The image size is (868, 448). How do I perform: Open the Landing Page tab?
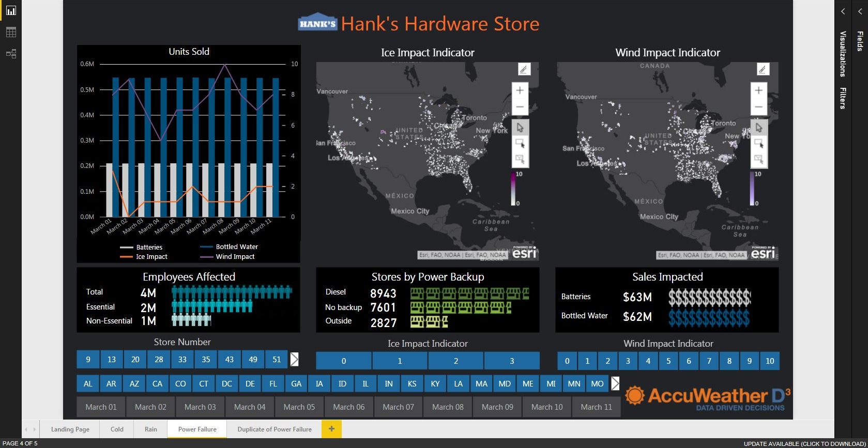pyautogui.click(x=70, y=429)
